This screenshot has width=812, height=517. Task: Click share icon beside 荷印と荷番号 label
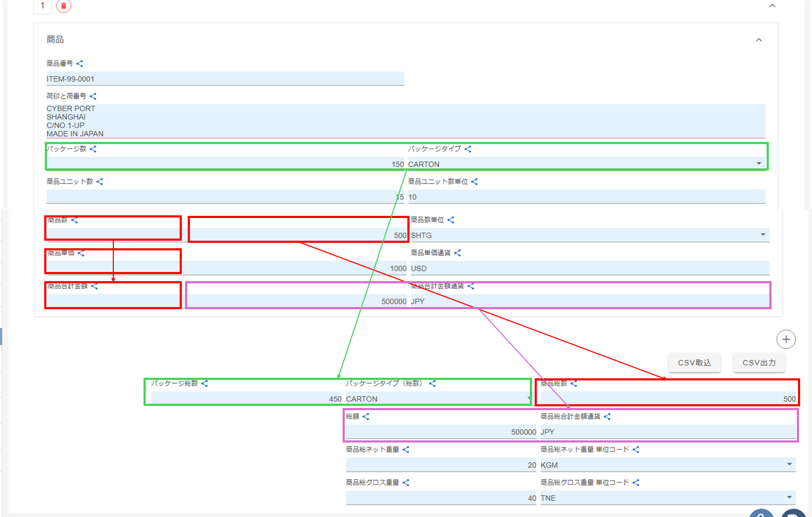tap(93, 96)
